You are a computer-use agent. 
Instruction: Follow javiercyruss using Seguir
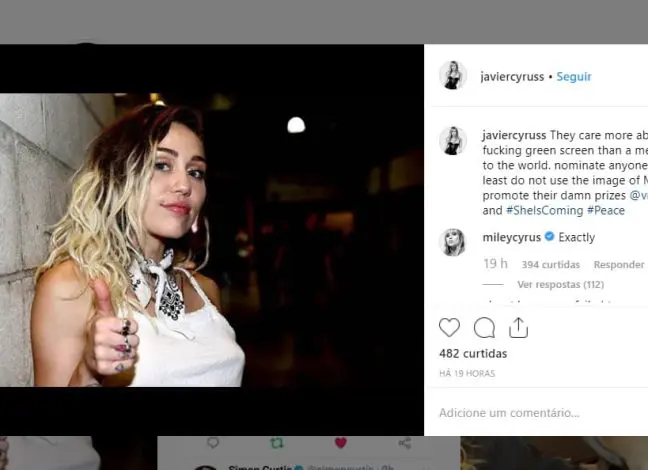click(574, 76)
